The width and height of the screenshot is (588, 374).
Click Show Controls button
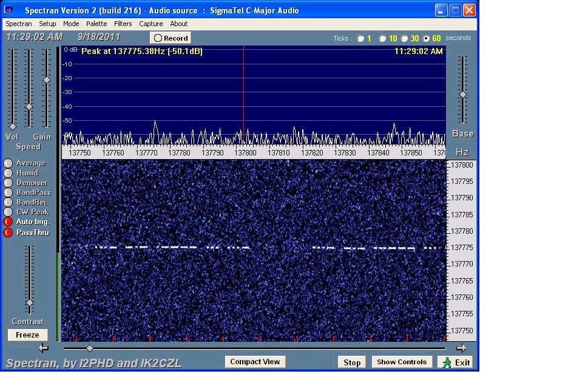coord(402,362)
